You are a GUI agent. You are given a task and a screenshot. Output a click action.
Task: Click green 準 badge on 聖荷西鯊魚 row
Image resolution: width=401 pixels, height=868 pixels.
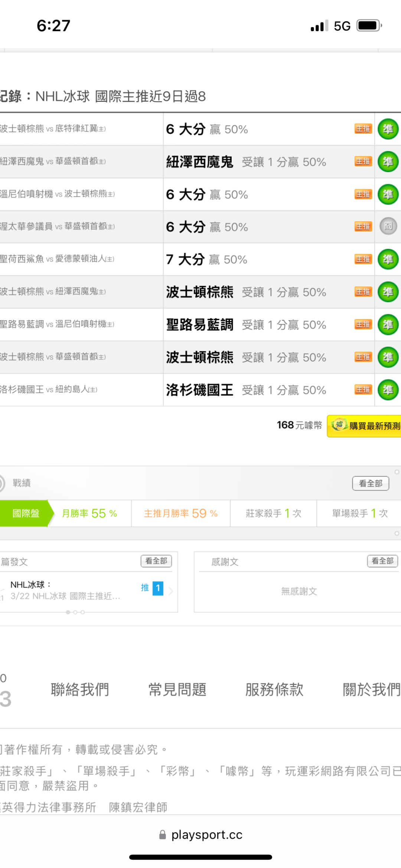coord(388,259)
